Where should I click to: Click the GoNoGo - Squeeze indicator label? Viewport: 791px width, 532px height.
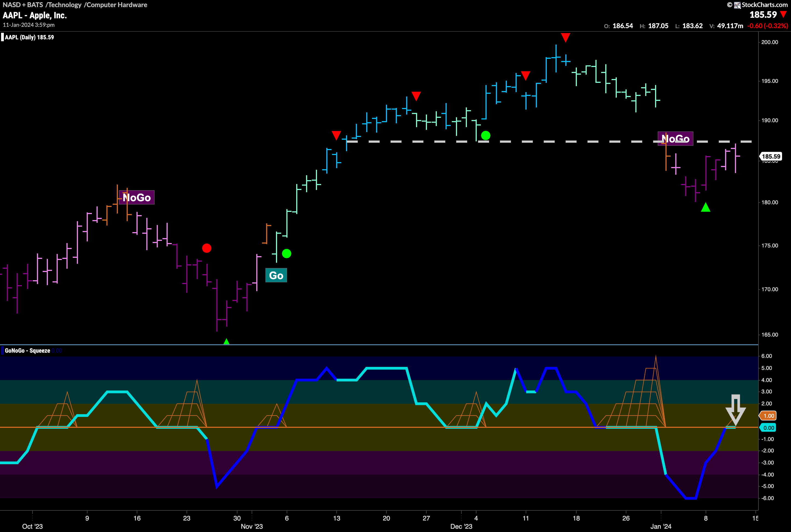click(x=28, y=350)
